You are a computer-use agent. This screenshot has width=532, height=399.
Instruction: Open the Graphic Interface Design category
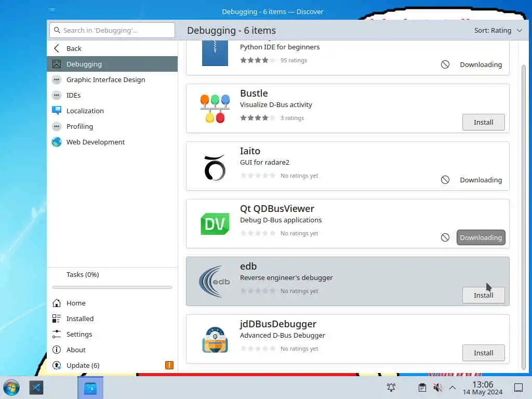pos(112,79)
